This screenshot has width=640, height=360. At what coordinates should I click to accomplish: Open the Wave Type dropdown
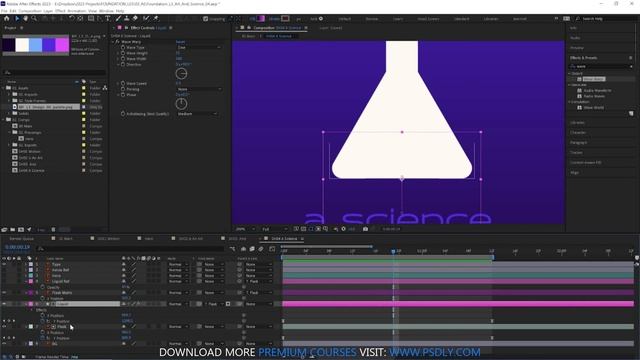199,47
